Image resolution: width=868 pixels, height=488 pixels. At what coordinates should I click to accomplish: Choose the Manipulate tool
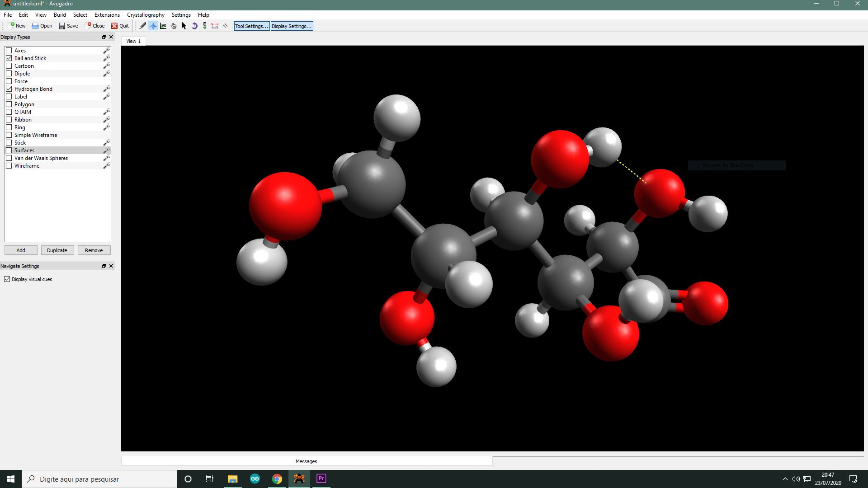point(174,26)
